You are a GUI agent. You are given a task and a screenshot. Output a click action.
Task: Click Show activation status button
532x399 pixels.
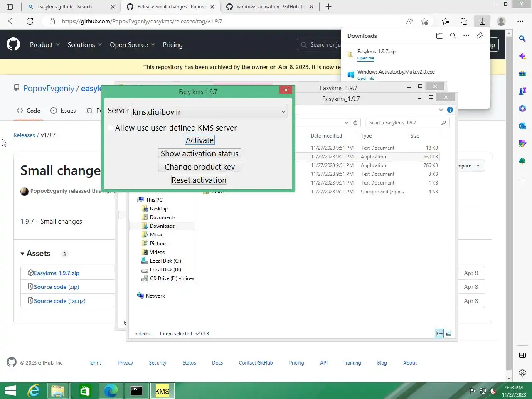[x=199, y=154]
